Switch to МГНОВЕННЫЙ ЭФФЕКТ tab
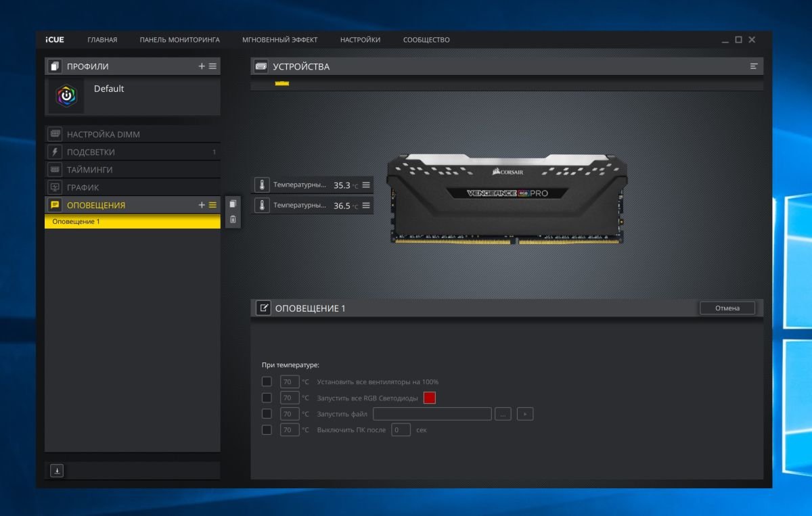Screen dimensions: 812x516 click(280, 40)
